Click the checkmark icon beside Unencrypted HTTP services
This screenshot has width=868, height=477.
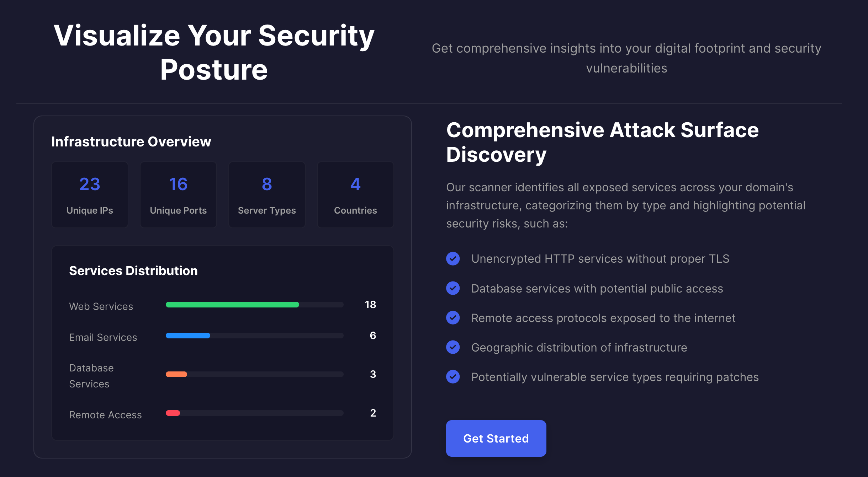coord(453,259)
